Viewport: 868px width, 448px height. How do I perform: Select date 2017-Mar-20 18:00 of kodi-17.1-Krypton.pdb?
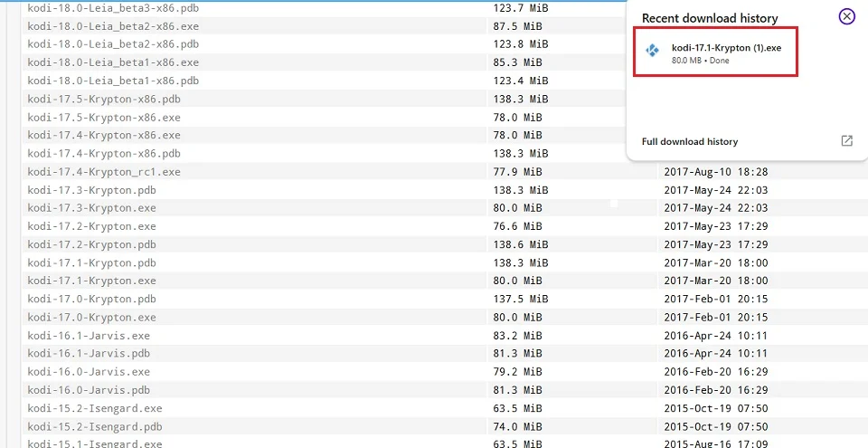(716, 262)
